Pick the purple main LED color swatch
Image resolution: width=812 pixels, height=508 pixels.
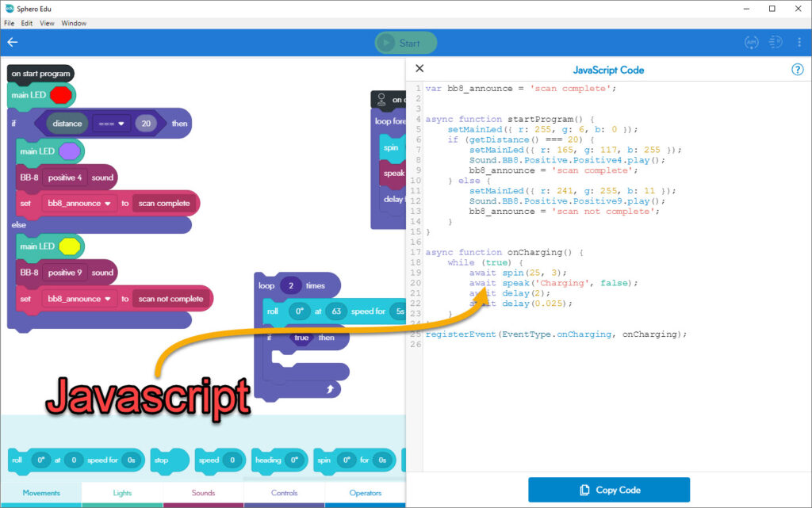pos(70,151)
